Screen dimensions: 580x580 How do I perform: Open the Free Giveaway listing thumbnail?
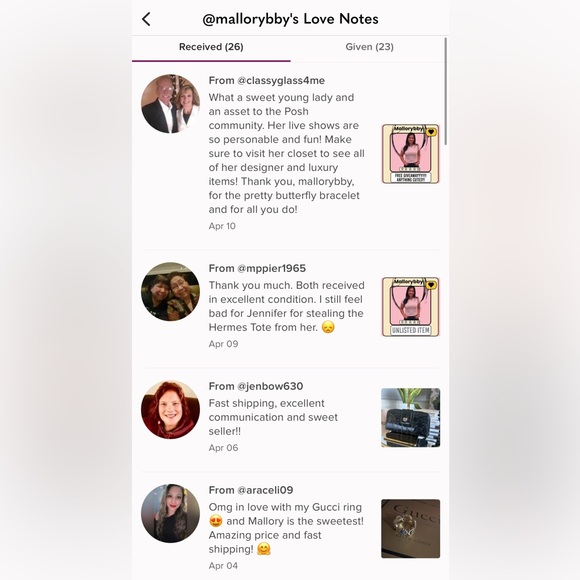click(411, 154)
